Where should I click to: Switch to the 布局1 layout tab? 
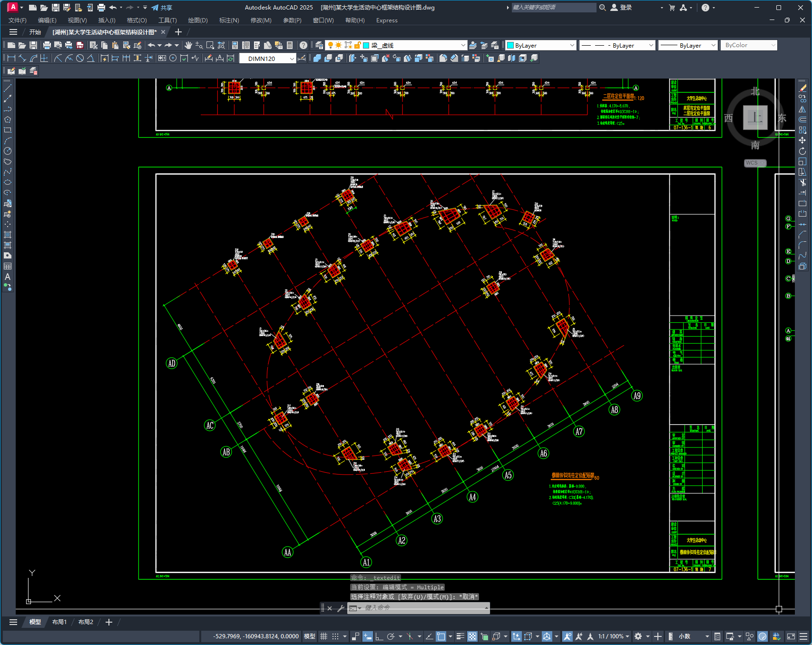(x=59, y=622)
